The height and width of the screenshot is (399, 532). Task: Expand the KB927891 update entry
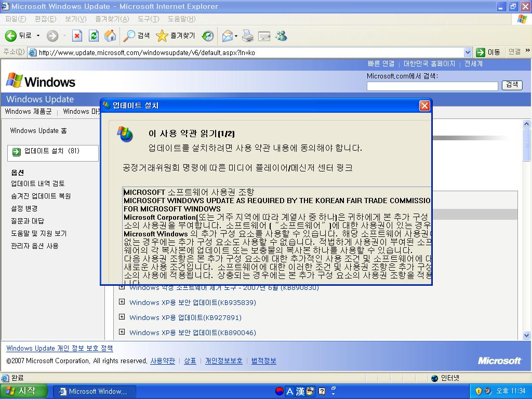click(x=122, y=317)
